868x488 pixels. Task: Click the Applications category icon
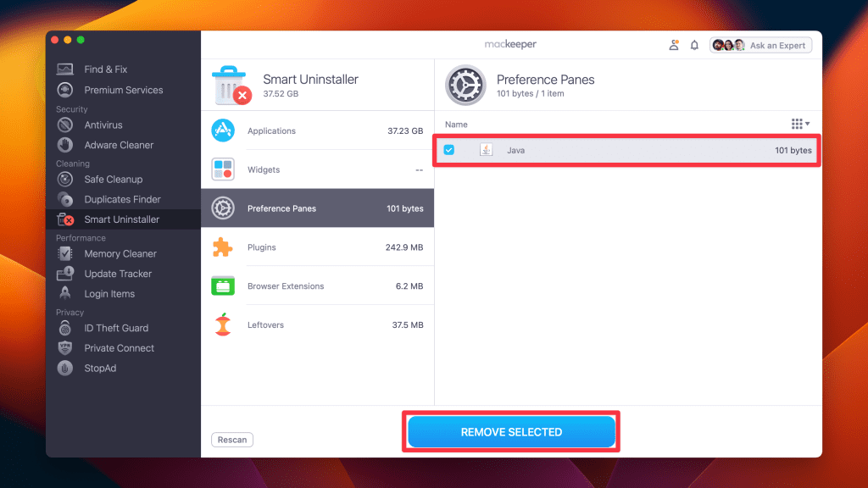223,130
